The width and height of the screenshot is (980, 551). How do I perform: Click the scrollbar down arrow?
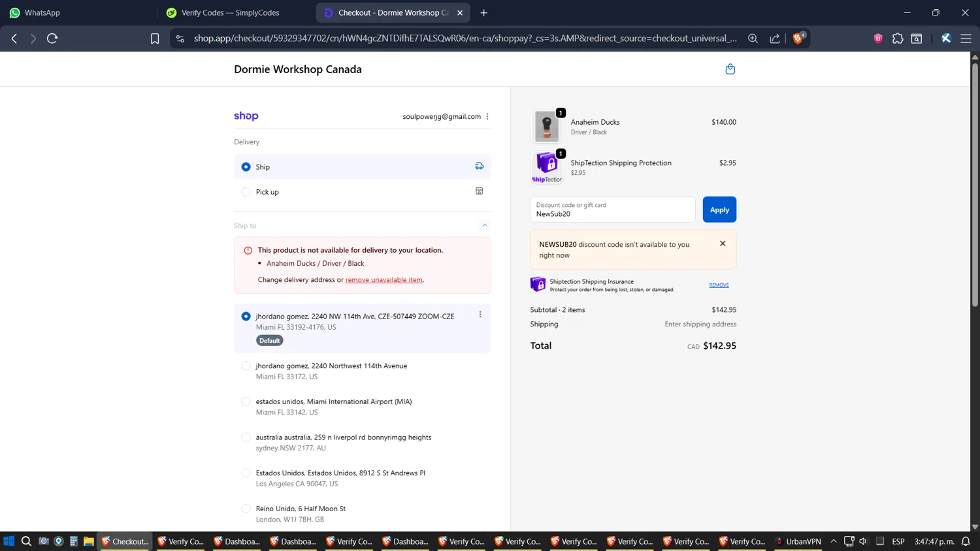pos(975,527)
